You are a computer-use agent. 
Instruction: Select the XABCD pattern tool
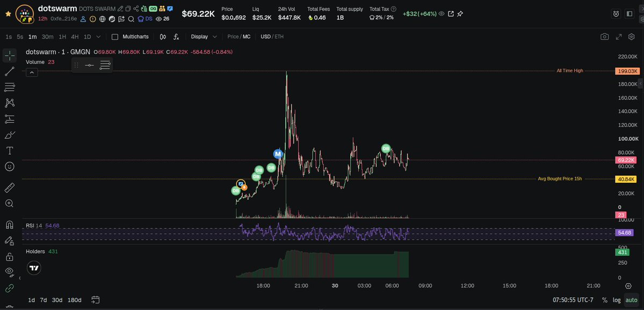pyautogui.click(x=10, y=103)
